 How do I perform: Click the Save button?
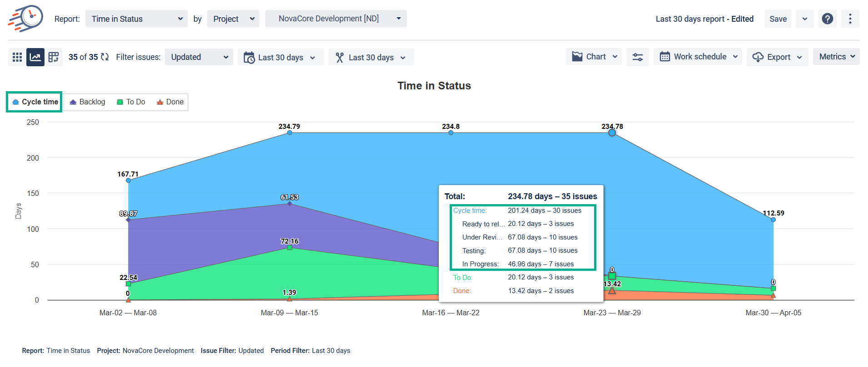coord(778,19)
